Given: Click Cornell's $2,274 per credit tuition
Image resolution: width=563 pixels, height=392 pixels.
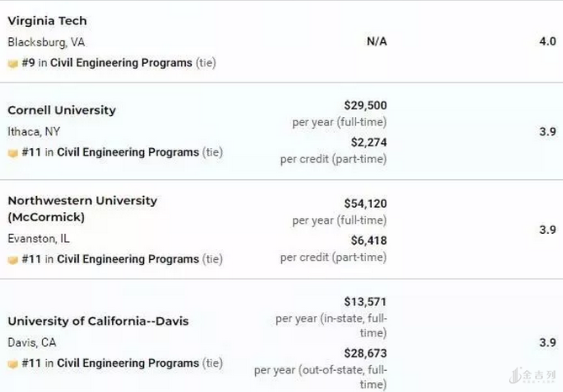Looking at the screenshot, I should [369, 142].
